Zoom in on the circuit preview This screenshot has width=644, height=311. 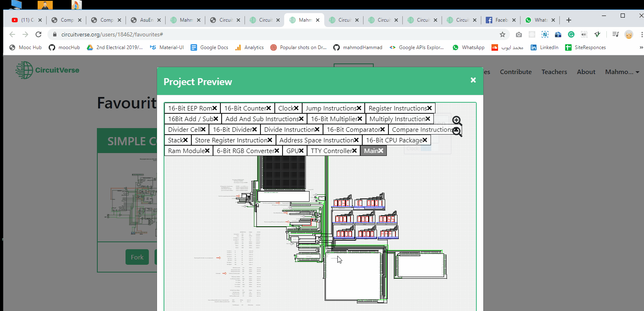[457, 120]
